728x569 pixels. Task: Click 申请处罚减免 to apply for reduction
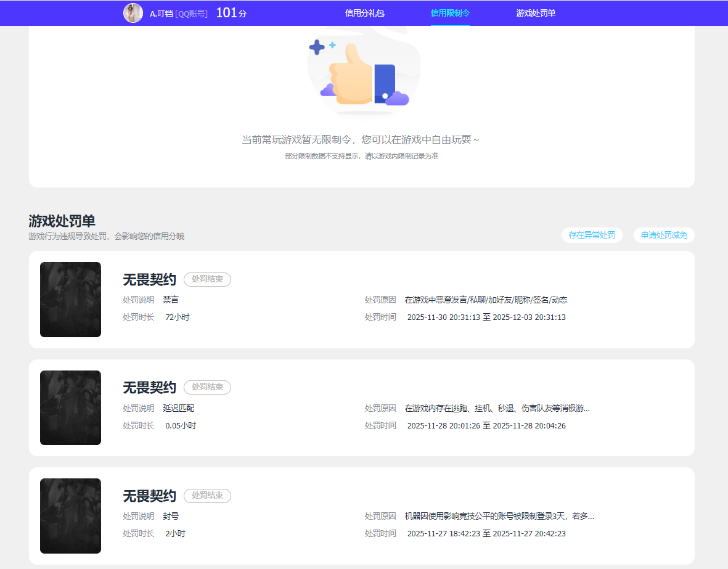[x=663, y=235]
